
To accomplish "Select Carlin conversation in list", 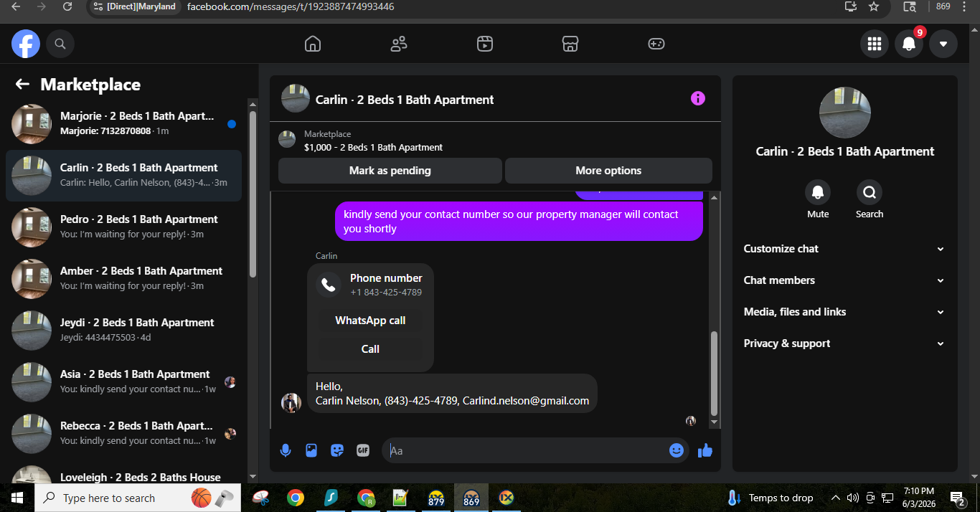I will tap(123, 176).
